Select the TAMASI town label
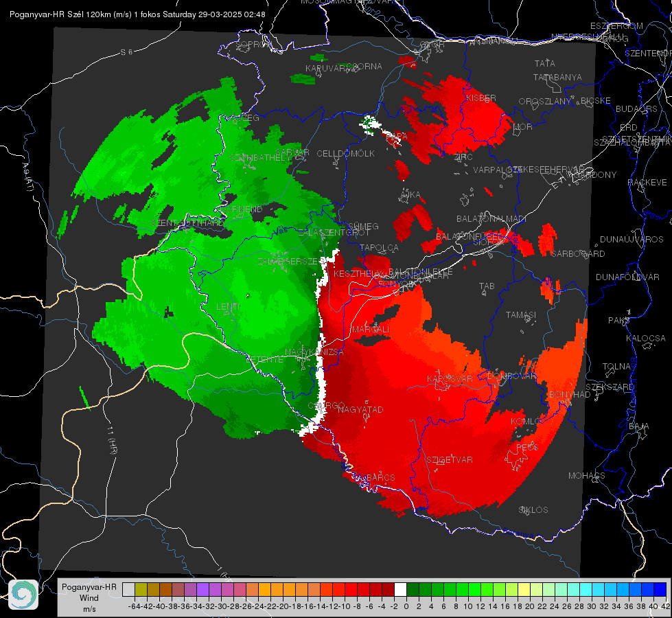 point(521,314)
